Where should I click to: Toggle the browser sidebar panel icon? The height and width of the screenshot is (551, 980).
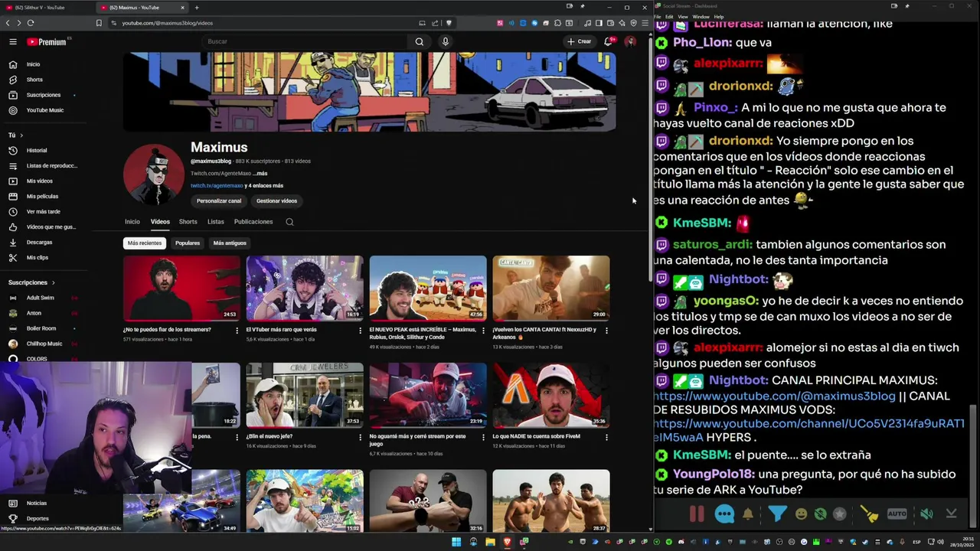(599, 23)
